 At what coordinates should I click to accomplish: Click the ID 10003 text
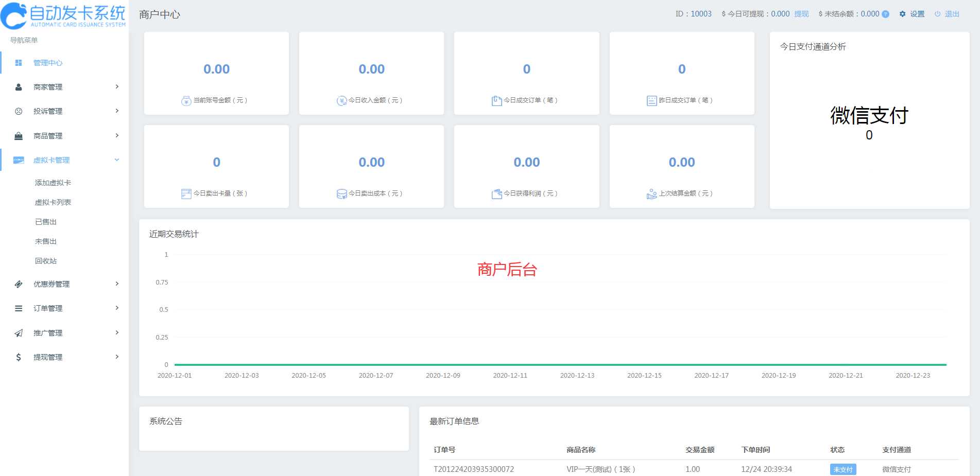pyautogui.click(x=694, y=14)
